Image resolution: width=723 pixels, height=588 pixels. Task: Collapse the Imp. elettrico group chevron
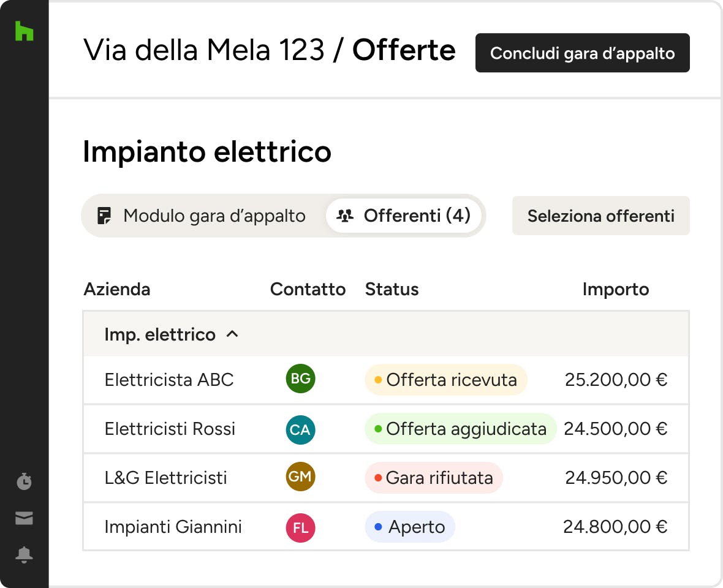click(232, 334)
